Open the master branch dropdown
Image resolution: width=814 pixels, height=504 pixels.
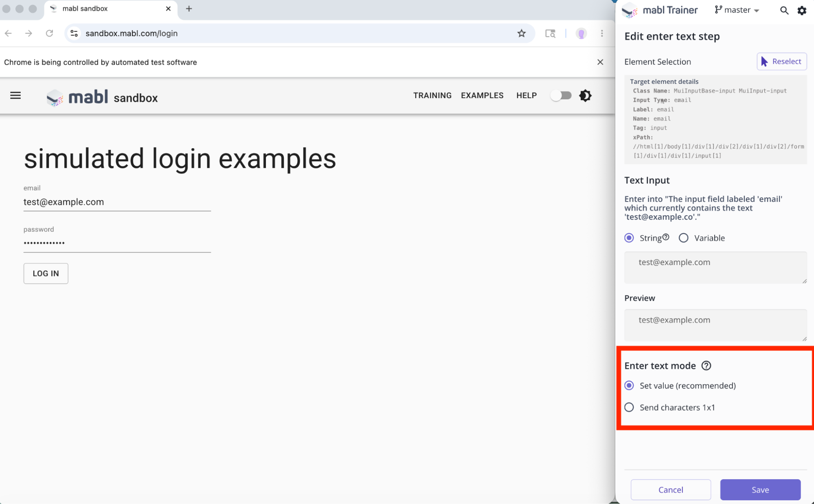click(737, 10)
